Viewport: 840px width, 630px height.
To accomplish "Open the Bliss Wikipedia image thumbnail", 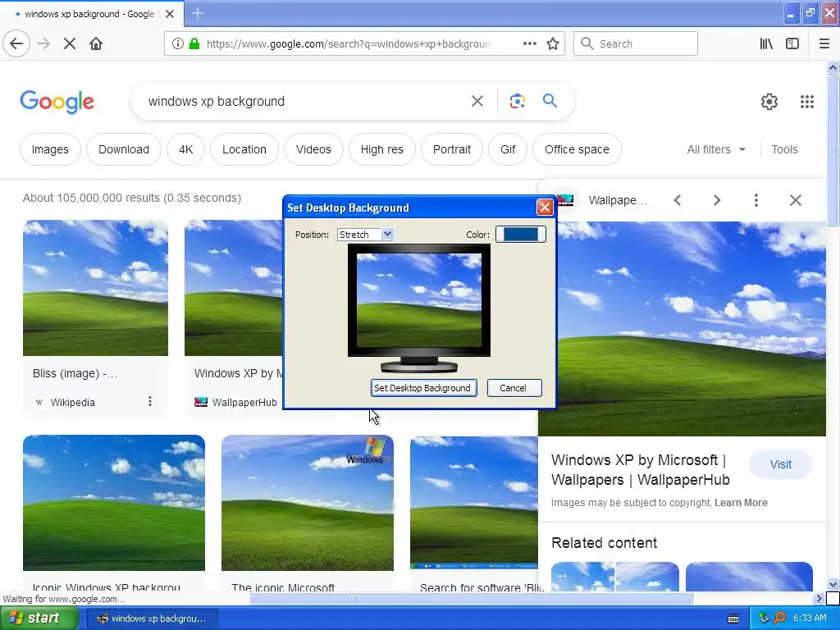I will coord(95,288).
